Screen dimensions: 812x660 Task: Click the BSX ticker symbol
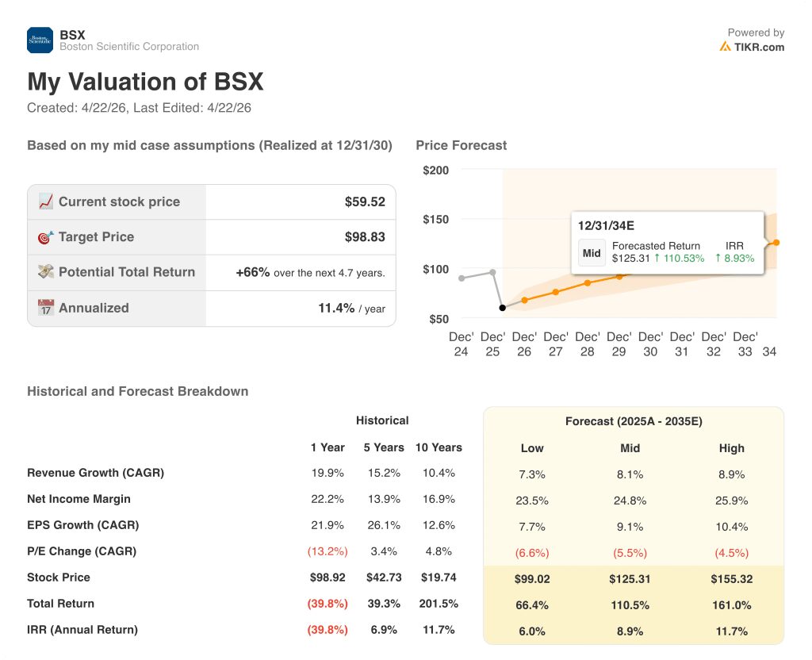tap(72, 35)
